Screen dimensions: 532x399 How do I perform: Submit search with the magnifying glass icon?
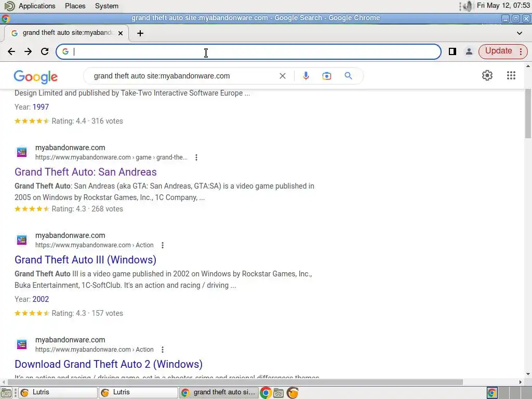pyautogui.click(x=348, y=76)
